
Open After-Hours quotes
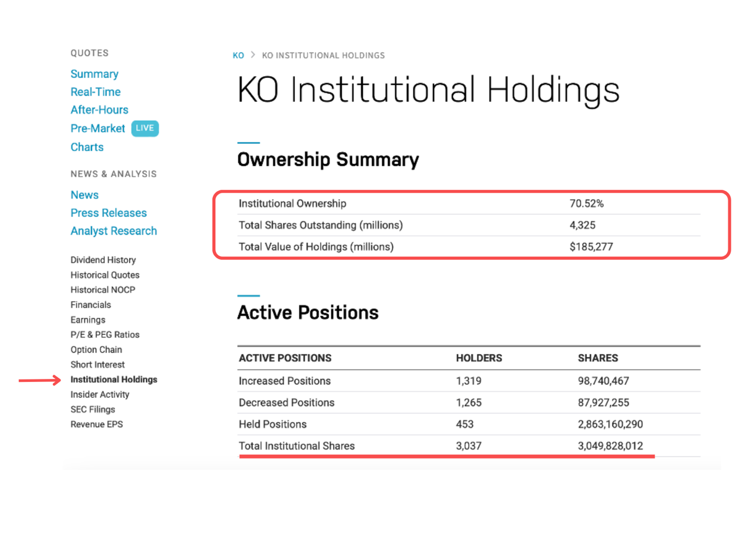[99, 110]
